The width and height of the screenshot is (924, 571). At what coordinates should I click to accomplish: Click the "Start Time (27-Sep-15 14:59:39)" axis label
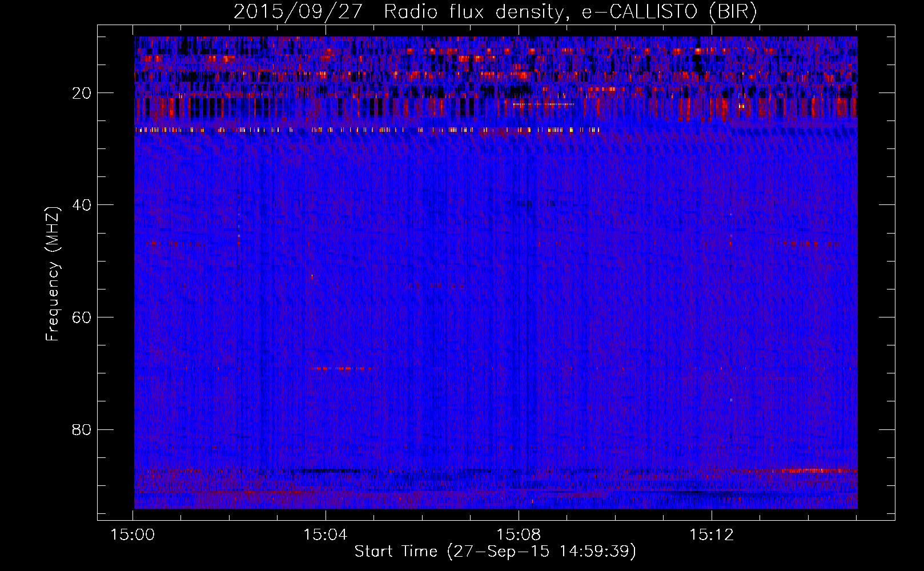pos(495,552)
